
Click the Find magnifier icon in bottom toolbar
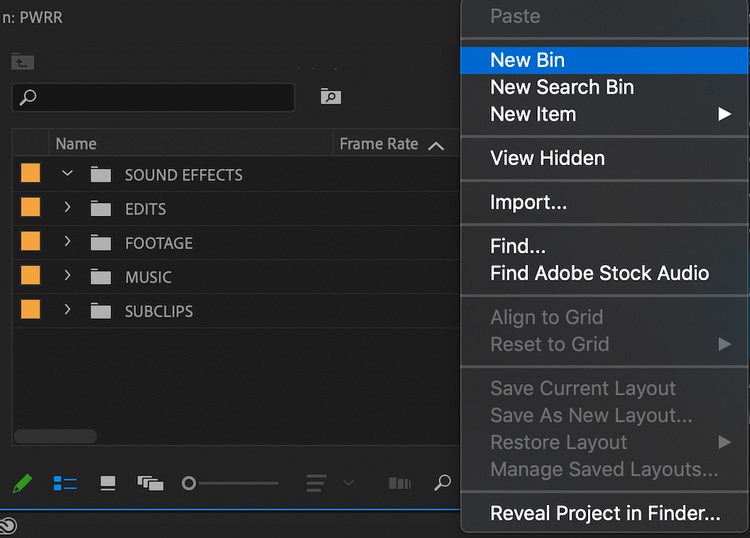point(442,483)
